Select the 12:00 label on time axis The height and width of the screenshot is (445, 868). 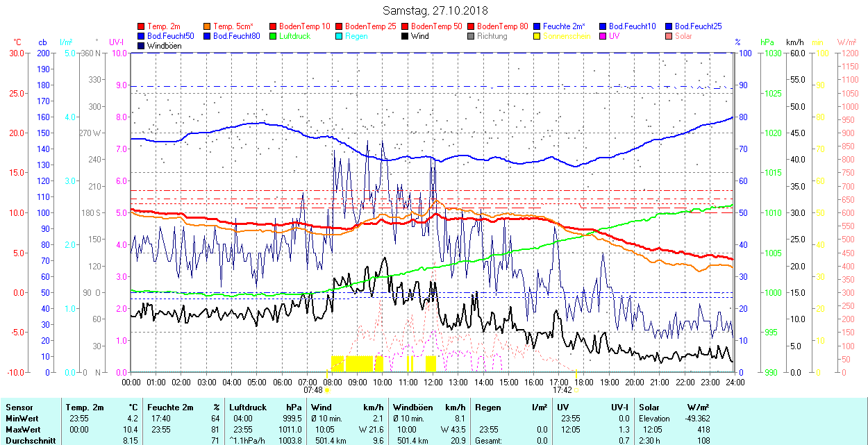tap(433, 382)
